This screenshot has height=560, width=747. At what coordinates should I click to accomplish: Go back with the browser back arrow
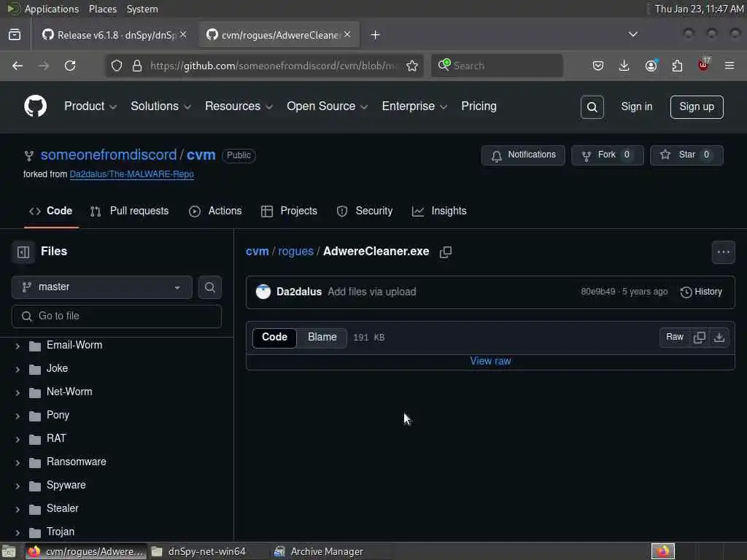tap(18, 66)
